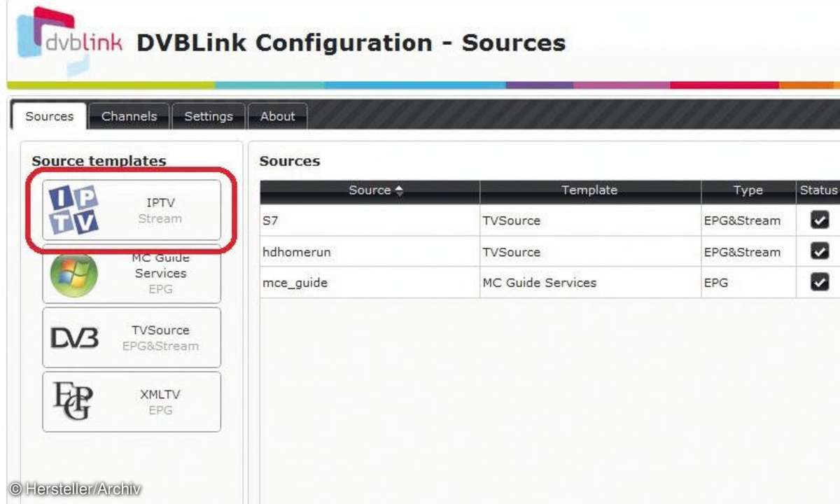Go to the Settings tab

click(209, 116)
